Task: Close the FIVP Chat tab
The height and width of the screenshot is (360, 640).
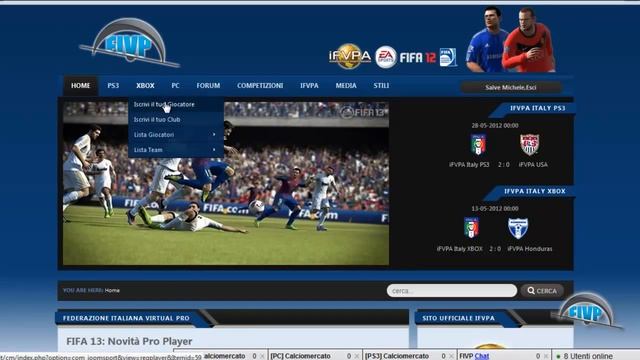Action: [x=546, y=356]
